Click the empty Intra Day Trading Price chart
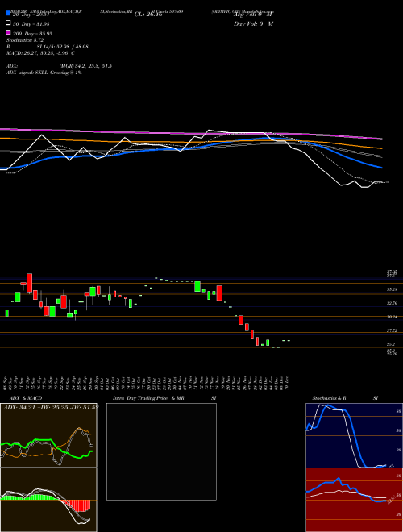 [161, 451]
